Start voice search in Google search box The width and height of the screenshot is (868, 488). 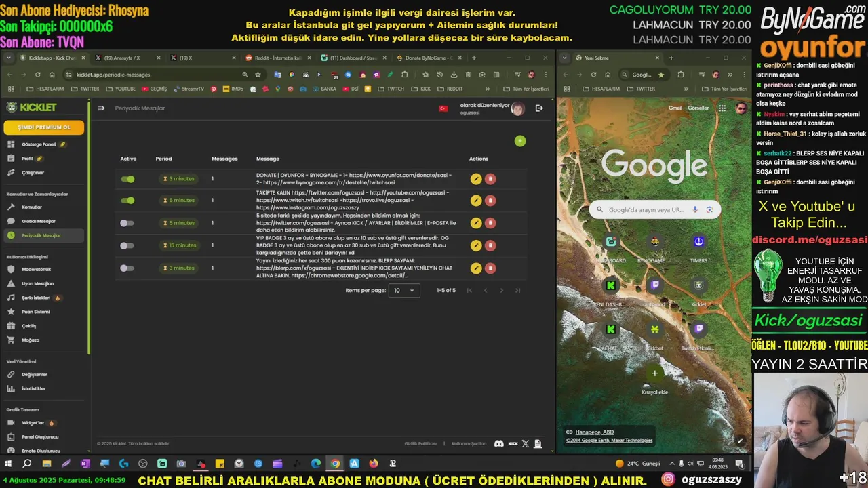[695, 210]
